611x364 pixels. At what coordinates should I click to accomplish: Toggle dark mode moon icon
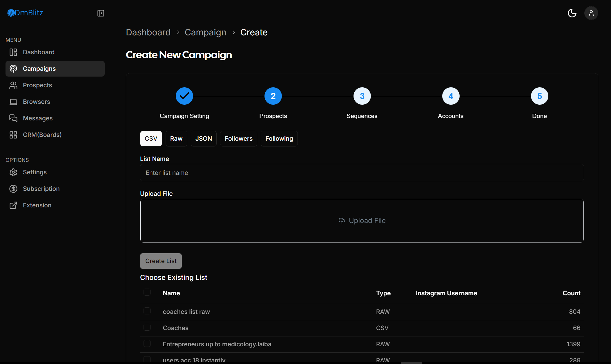point(572,13)
